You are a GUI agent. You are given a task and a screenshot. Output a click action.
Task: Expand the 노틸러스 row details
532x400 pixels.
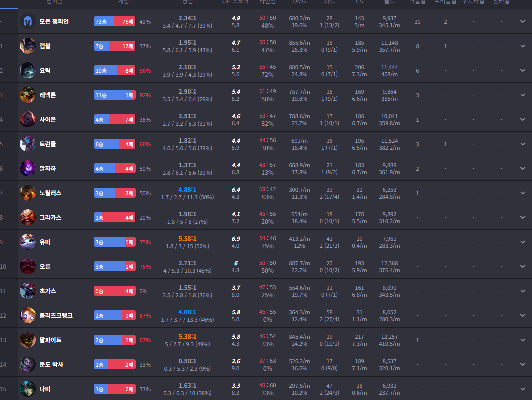pos(523,193)
